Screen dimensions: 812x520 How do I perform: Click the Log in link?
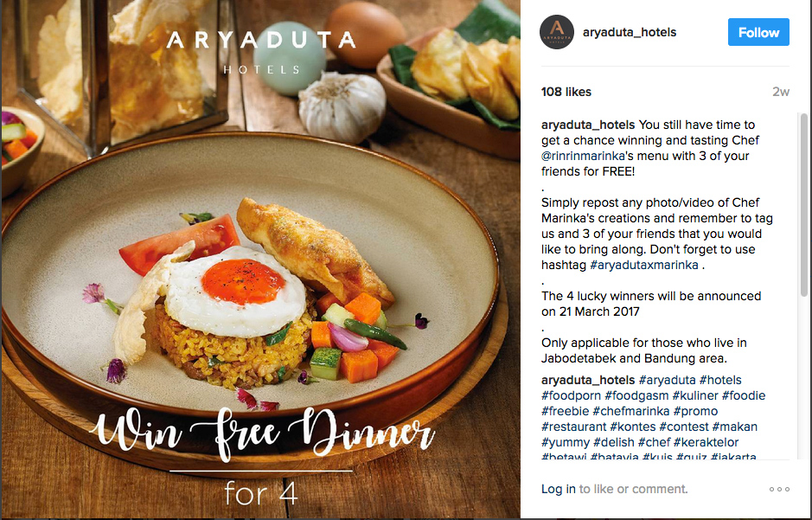tap(559, 489)
